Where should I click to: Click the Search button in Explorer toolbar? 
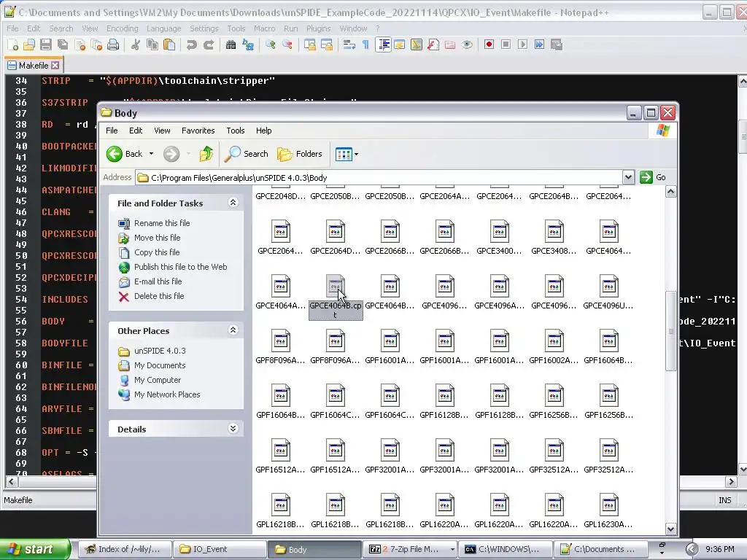247,154
